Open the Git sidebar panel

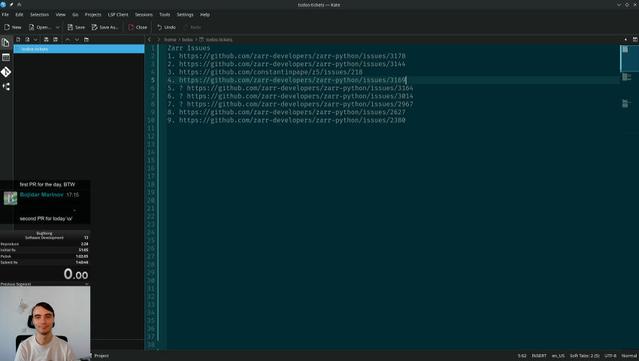click(x=6, y=72)
